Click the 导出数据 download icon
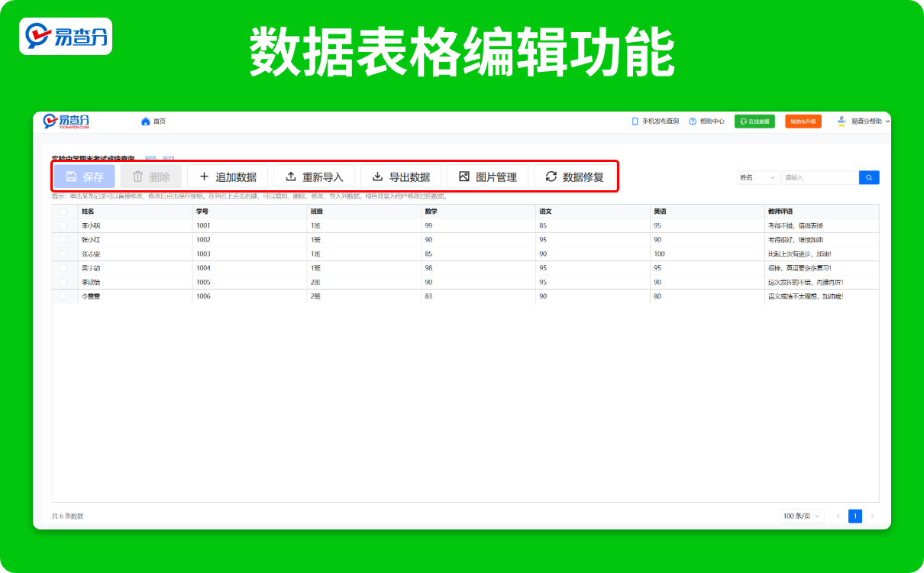Image resolution: width=924 pixels, height=573 pixels. (377, 176)
